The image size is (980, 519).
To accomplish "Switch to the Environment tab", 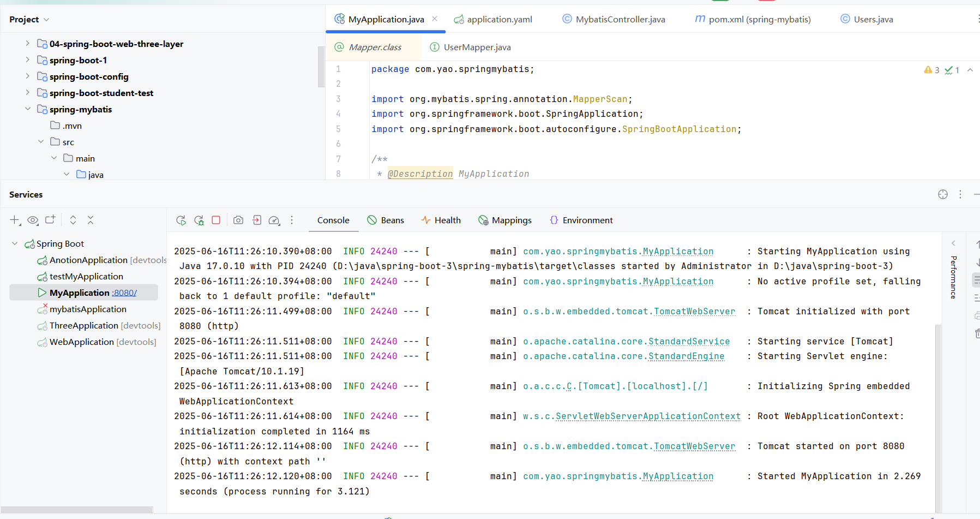I will (581, 220).
